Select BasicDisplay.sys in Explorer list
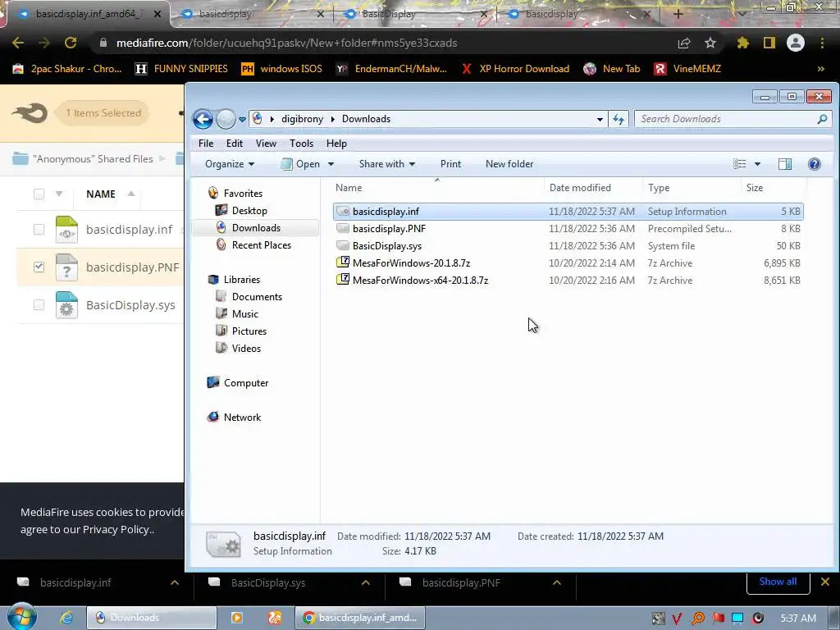 point(568,246)
